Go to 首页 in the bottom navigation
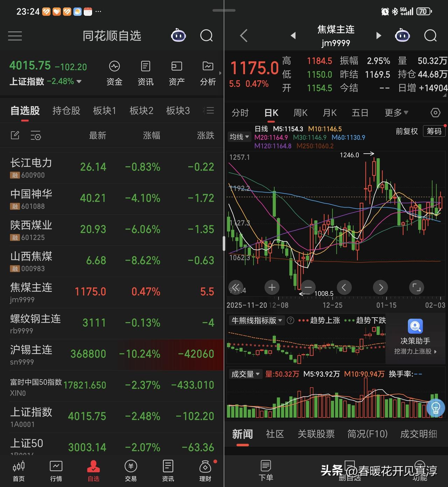Screen dimensions: 448x487 (x=19, y=471)
